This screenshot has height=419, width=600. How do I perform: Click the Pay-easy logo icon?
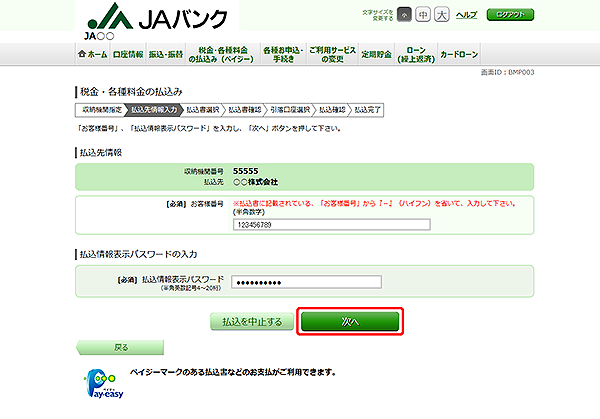tap(99, 382)
